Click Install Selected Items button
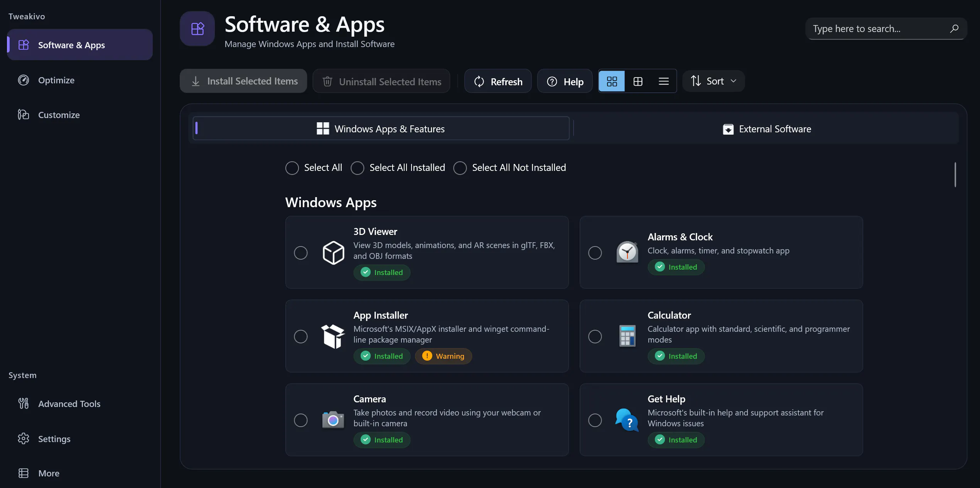Viewport: 980px width, 488px height. tap(243, 81)
